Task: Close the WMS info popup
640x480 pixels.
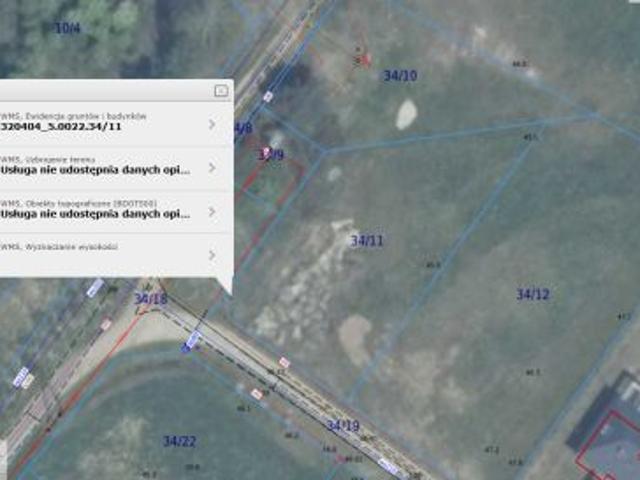Action: 221,90
